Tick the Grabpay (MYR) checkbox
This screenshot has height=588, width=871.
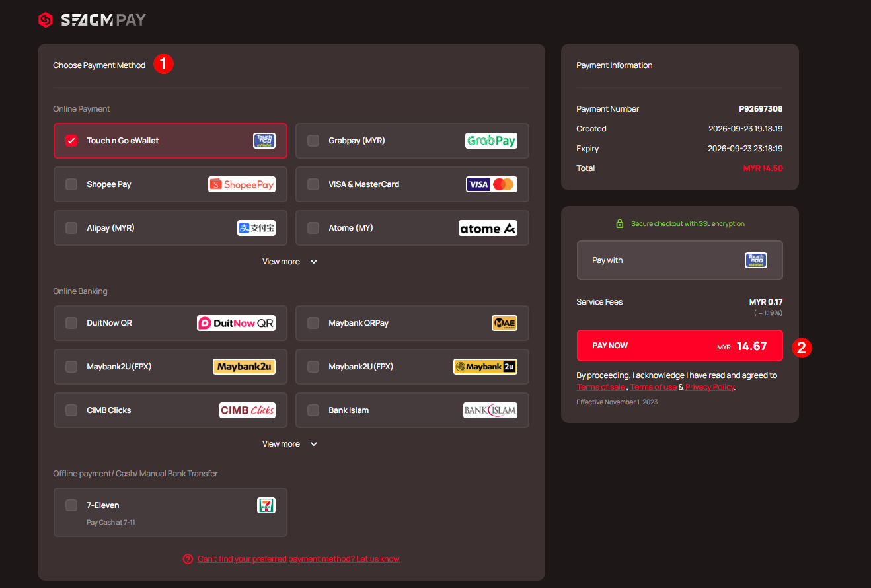(313, 141)
